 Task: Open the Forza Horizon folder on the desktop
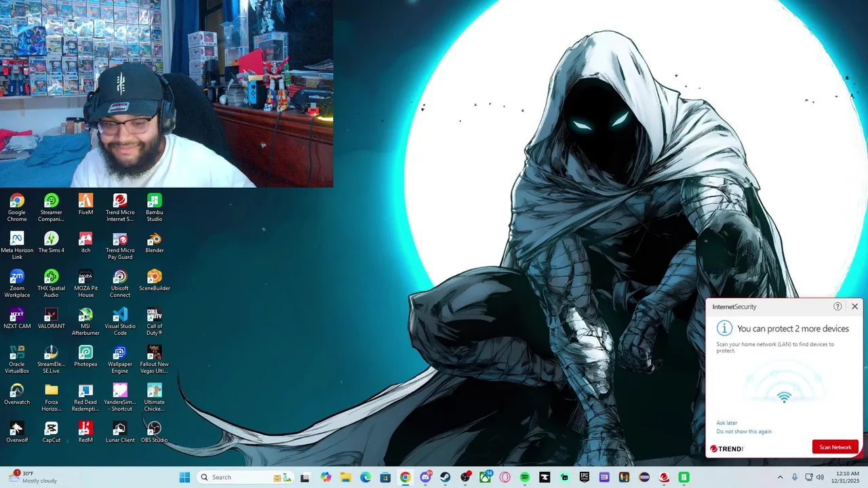51,397
